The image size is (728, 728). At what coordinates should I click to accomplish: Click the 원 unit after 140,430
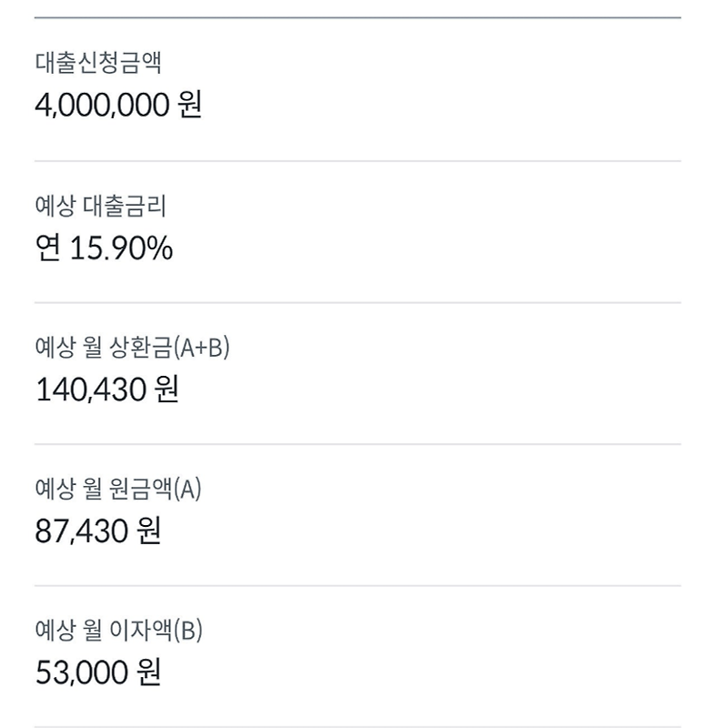[167, 389]
